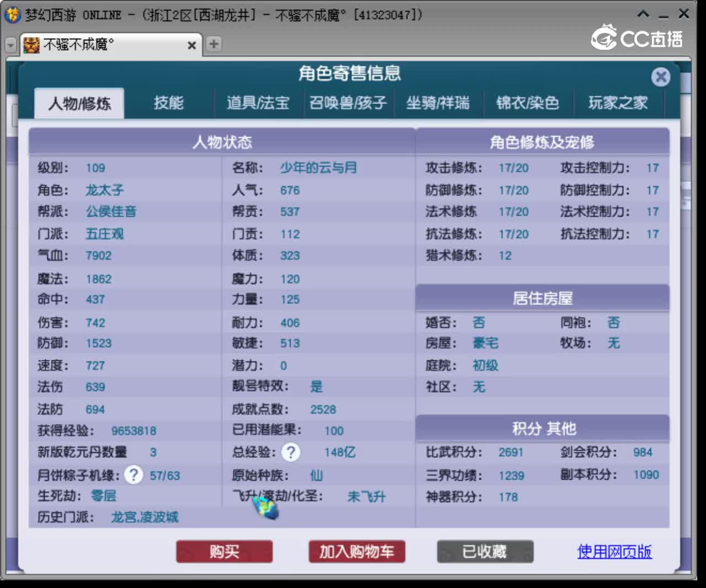Click the 猎术修炼 value 12

pos(505,256)
